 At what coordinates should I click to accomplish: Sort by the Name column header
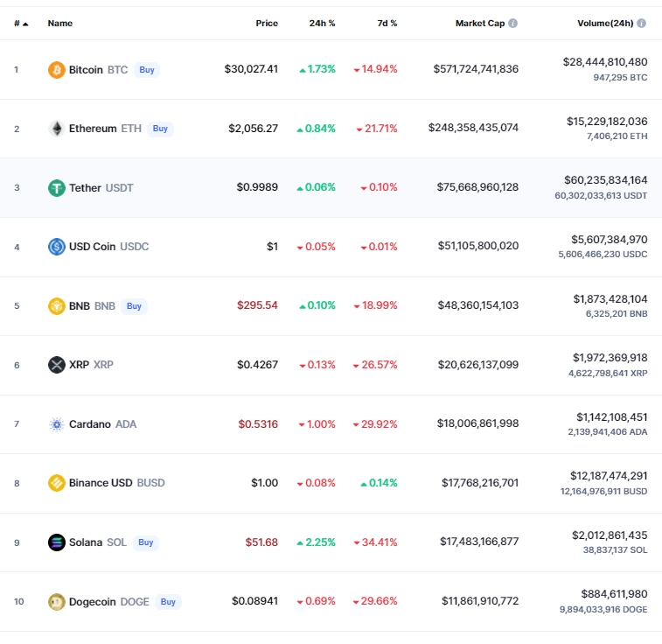coord(60,24)
